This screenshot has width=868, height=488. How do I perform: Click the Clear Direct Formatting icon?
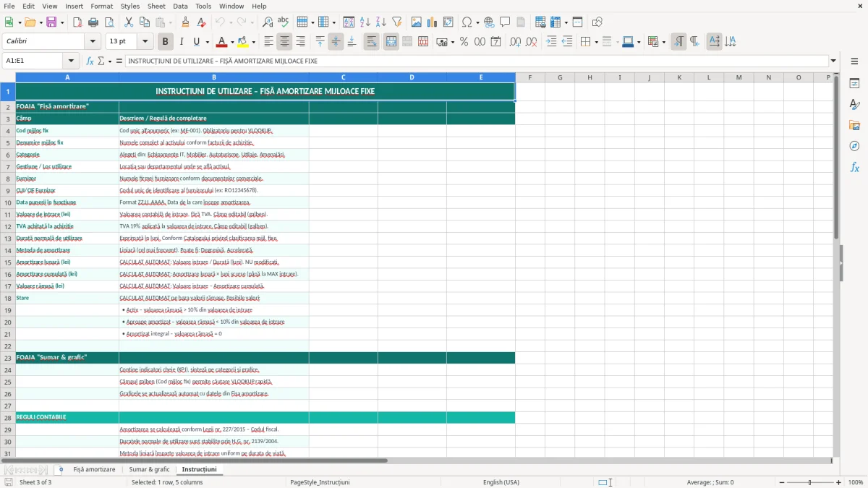[x=201, y=22]
